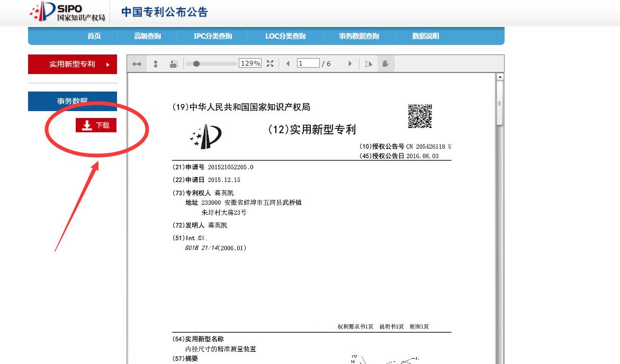Click the scrollbar up arrow of document
Screen dimensions: 620x364
pyautogui.click(x=500, y=77)
